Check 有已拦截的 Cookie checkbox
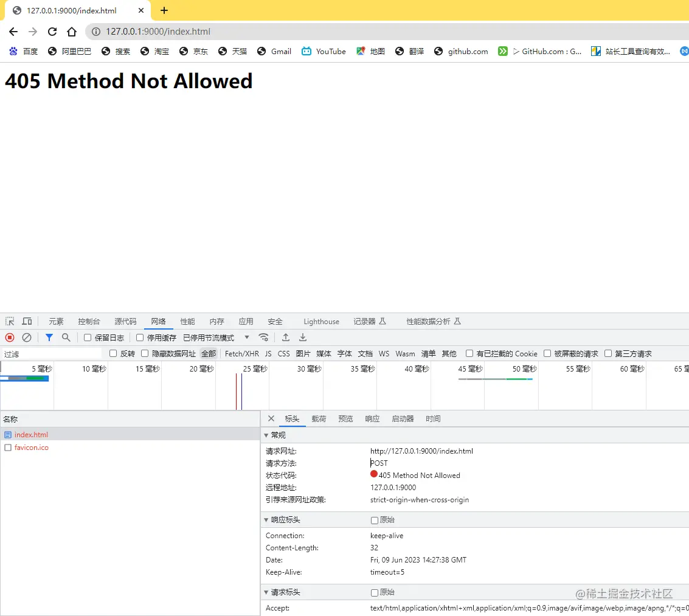The width and height of the screenshot is (689, 616). (x=469, y=353)
